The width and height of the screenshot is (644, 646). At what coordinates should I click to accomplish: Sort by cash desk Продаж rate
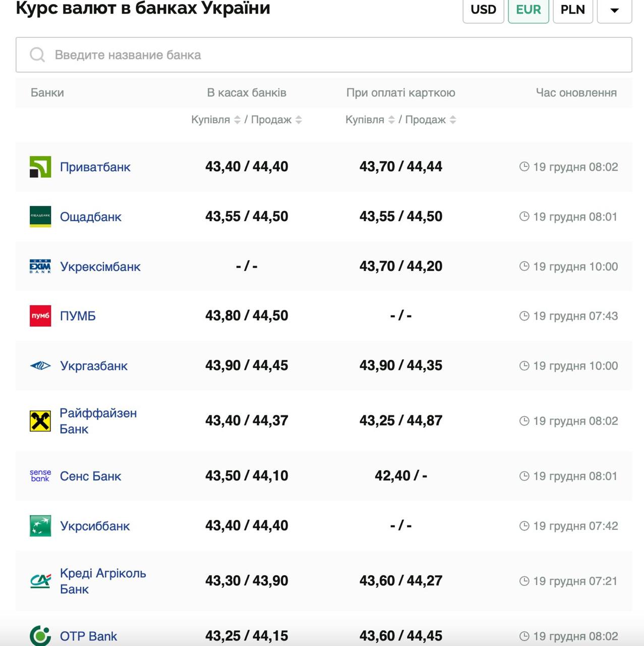point(299,120)
